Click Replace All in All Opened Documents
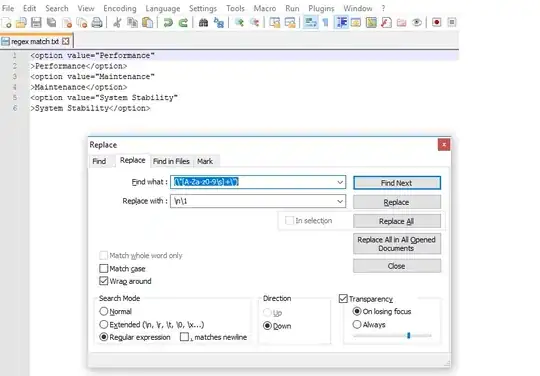This screenshot has width=540, height=376. point(397,244)
